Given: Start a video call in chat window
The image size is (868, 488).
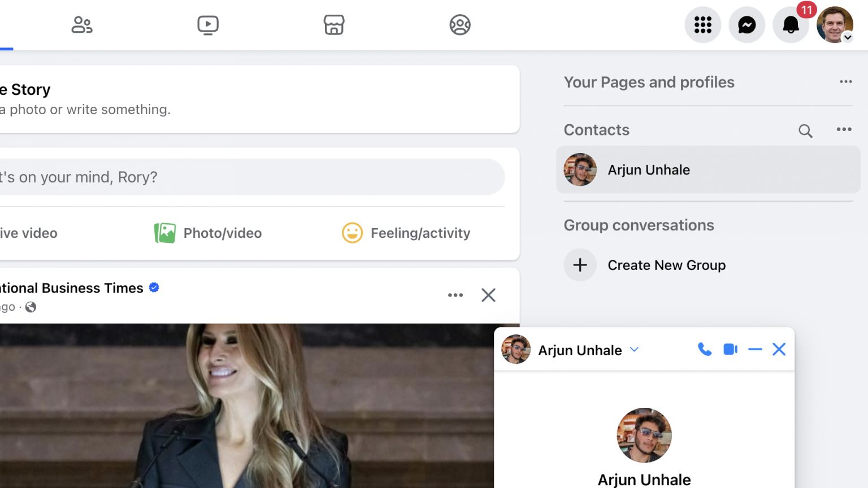Looking at the screenshot, I should pos(730,350).
